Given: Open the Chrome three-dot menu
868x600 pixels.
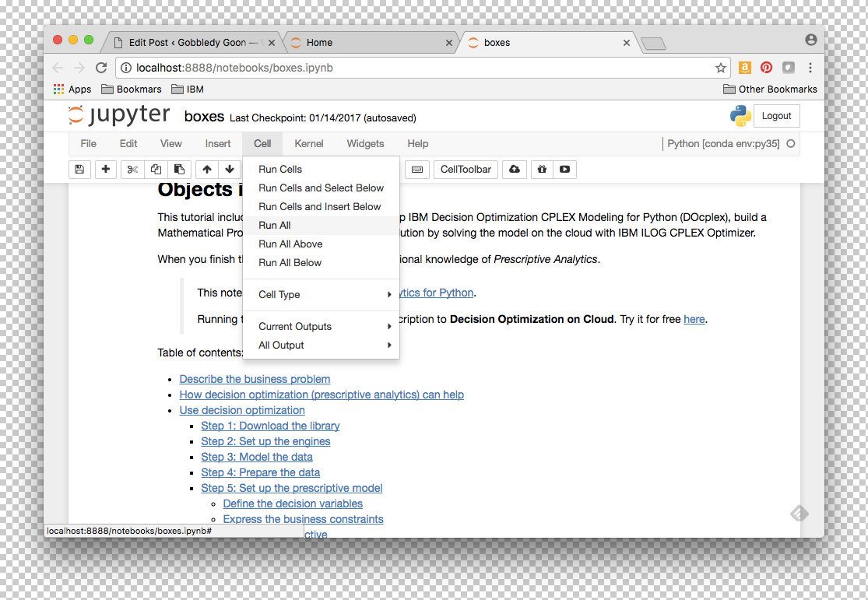Looking at the screenshot, I should pyautogui.click(x=810, y=68).
